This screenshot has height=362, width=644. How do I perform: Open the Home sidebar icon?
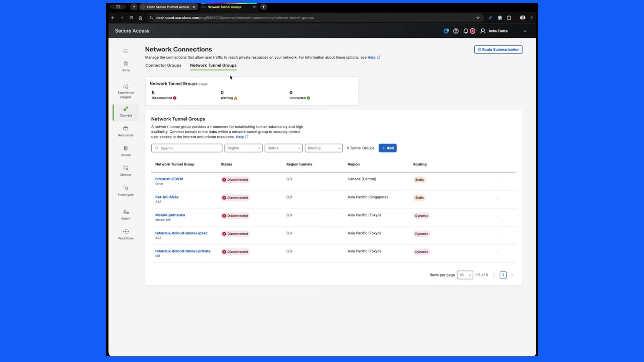pos(126,66)
